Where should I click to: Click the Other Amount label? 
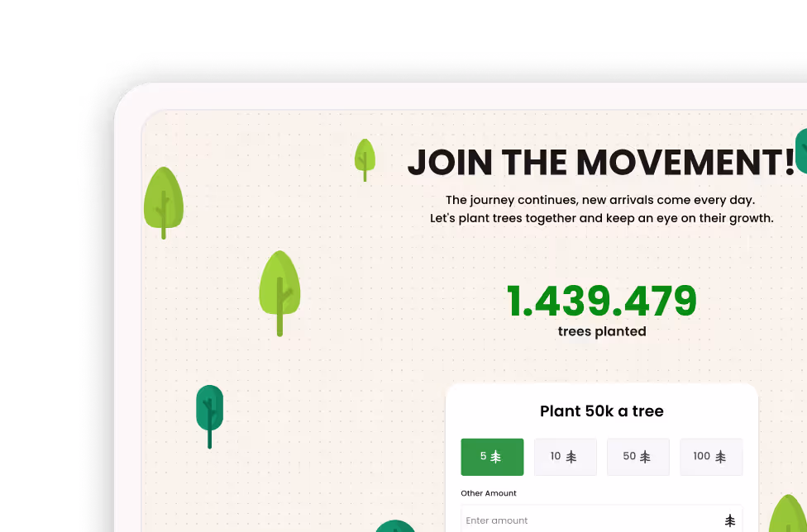click(x=489, y=493)
